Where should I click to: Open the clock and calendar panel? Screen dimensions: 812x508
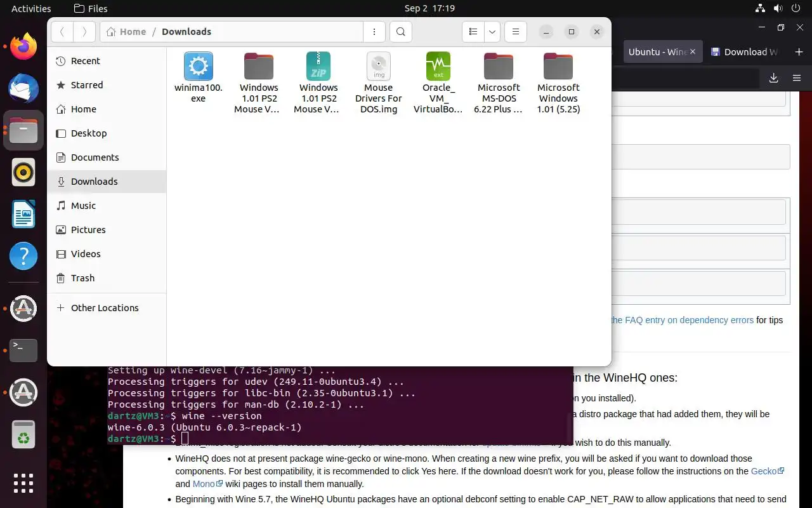tap(429, 8)
